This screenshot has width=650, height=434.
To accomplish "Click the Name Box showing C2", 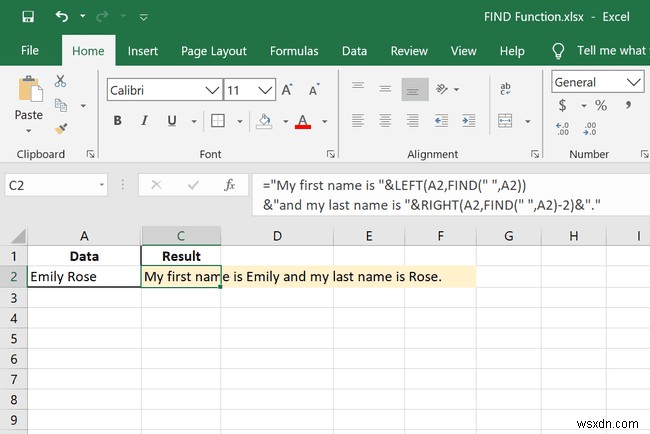I will click(x=50, y=185).
